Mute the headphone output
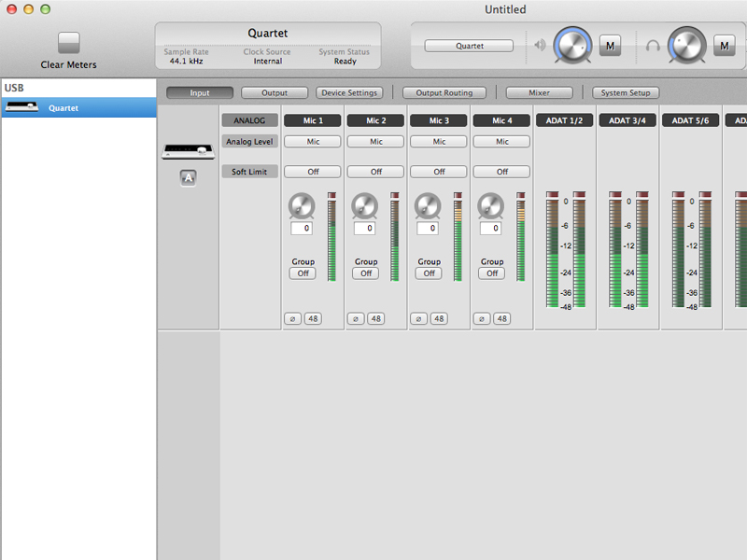The image size is (747, 560). (725, 46)
